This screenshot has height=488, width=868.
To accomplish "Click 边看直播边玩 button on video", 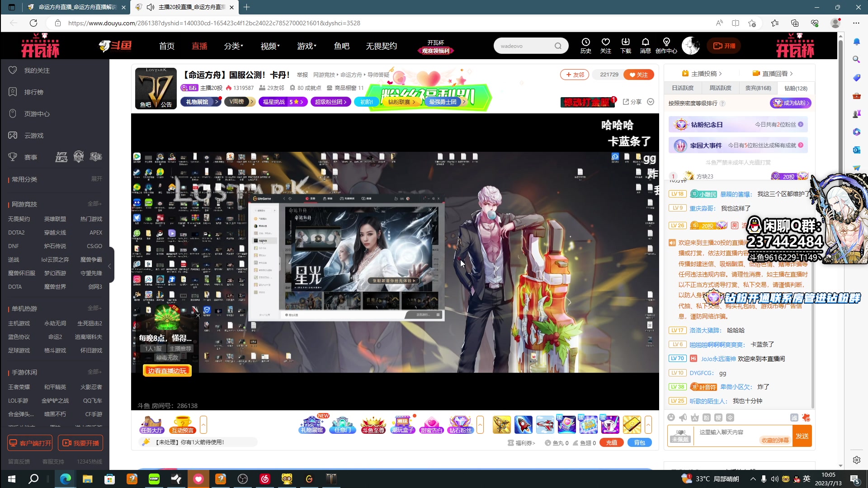I will point(167,371).
